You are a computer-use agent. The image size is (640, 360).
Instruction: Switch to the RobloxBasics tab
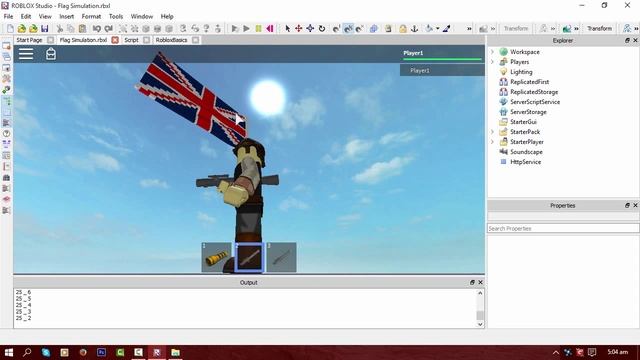coord(171,40)
